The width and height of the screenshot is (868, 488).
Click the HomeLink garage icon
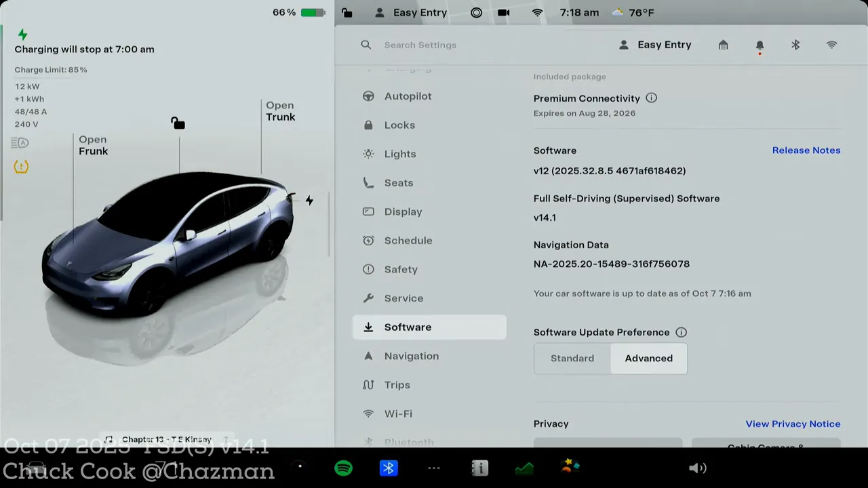723,45
